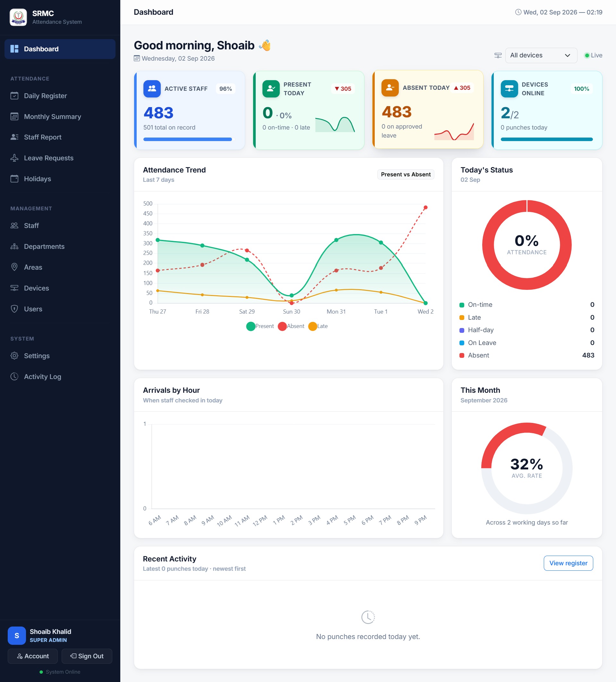Open Monthly Summary from sidebar
This screenshot has width=616, height=682.
click(x=60, y=117)
